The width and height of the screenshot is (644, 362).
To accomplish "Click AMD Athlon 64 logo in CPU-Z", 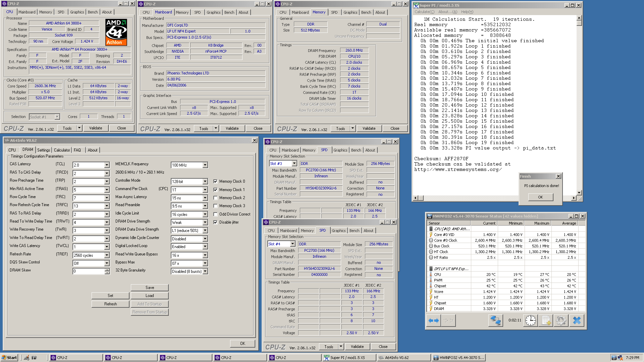I will pos(116,32).
